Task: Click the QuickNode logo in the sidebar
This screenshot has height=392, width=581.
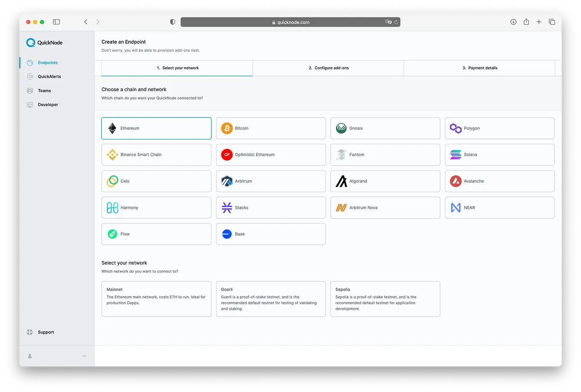Action: coord(44,42)
